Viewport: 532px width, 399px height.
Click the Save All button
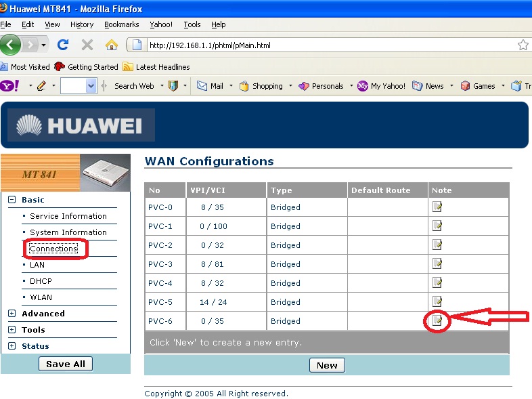pyautogui.click(x=66, y=364)
